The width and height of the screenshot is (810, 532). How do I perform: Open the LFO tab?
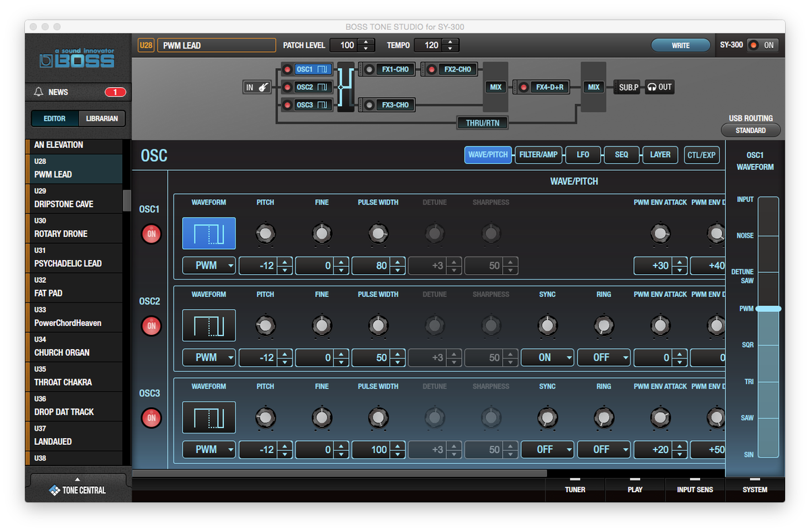point(583,155)
